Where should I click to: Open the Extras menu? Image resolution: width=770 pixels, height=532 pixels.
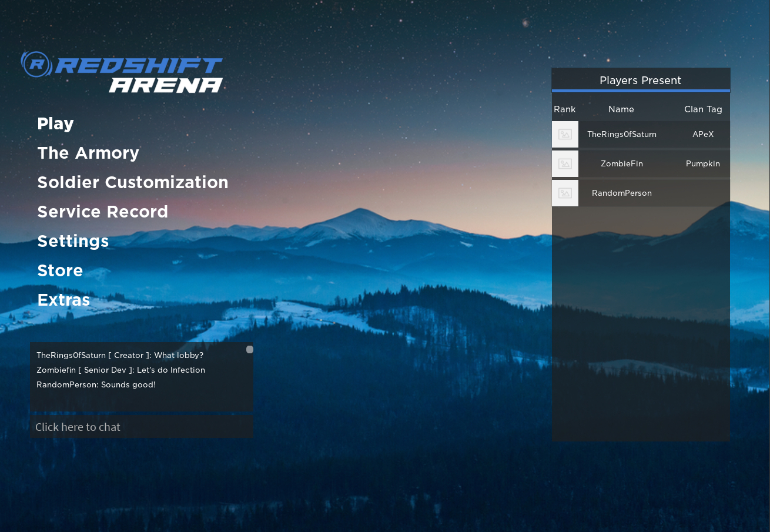pos(63,300)
